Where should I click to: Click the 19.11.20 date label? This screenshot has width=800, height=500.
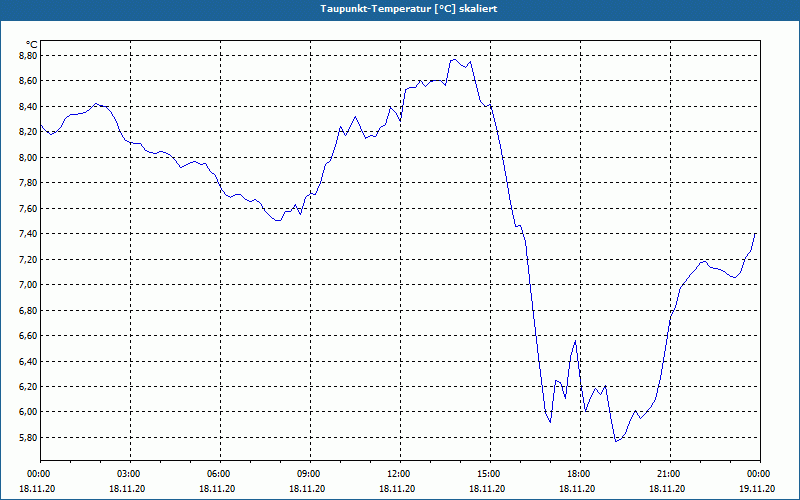tap(757, 488)
